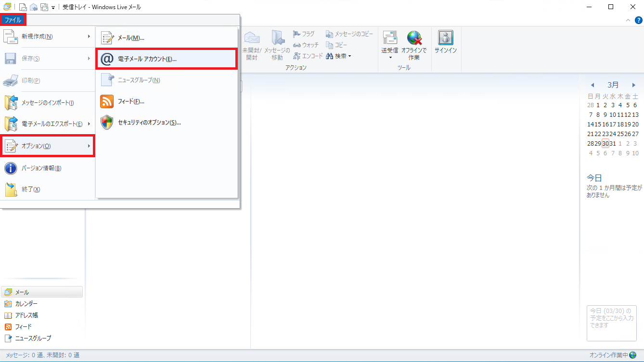Open the quick access toolbar customize dropdown

tap(53, 8)
